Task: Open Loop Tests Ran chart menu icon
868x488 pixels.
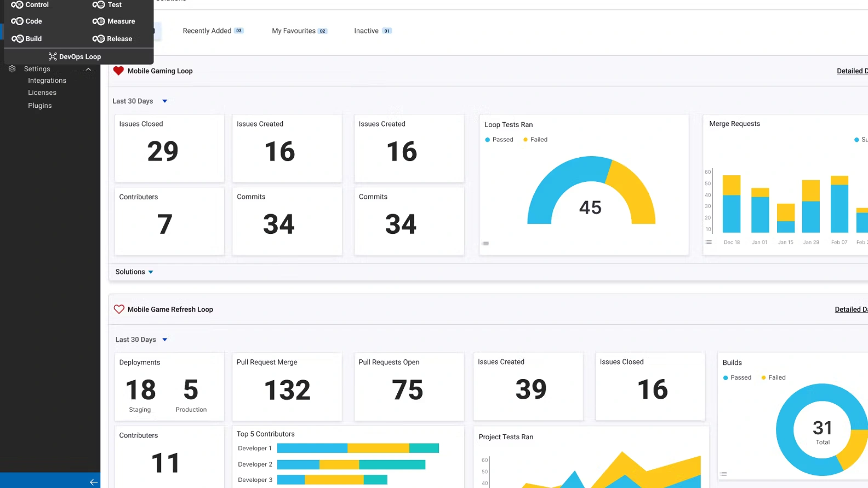Action: 486,244
